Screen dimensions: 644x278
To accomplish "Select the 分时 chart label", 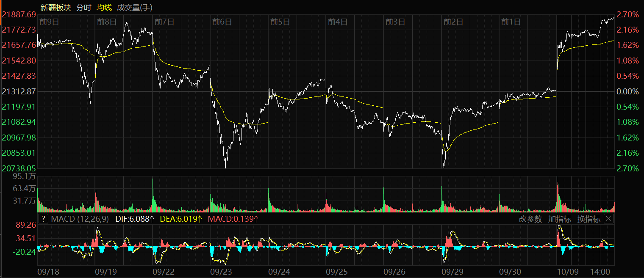I will coord(83,7).
